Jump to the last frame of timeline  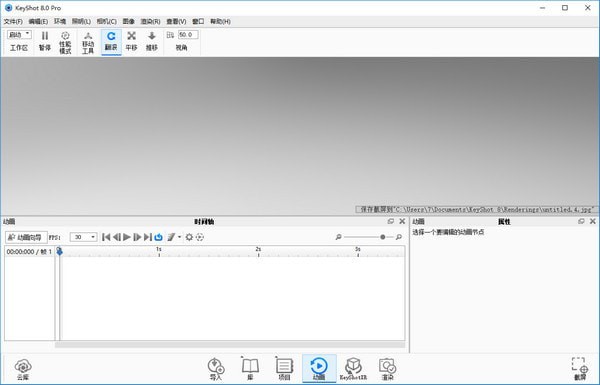[x=148, y=237]
